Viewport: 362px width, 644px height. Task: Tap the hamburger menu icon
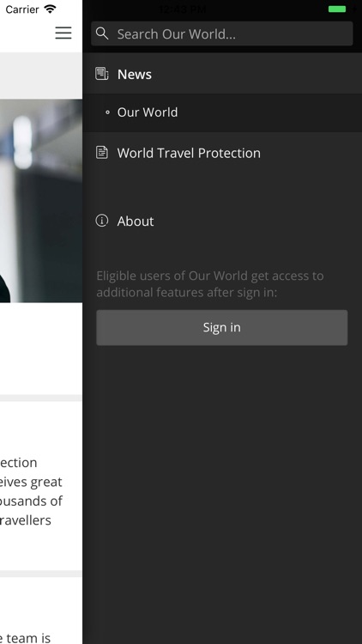click(63, 33)
